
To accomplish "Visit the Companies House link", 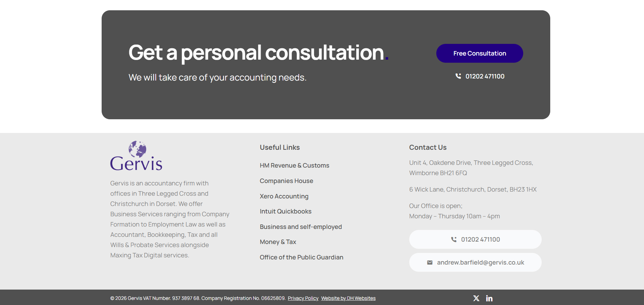I will [286, 181].
